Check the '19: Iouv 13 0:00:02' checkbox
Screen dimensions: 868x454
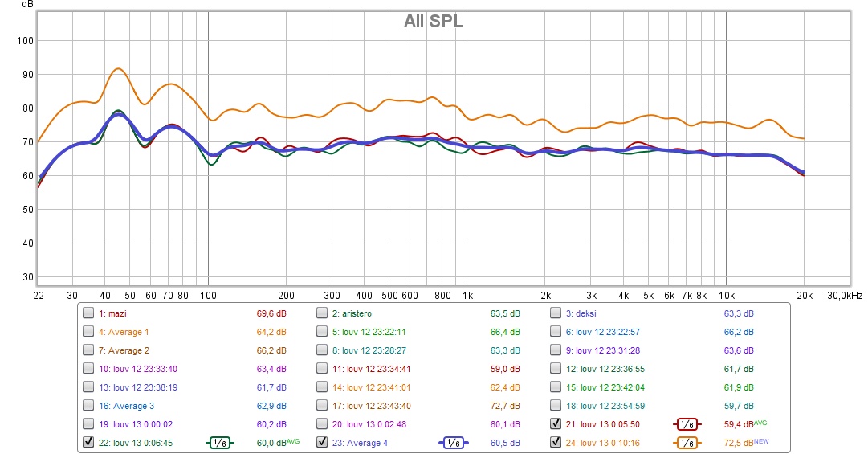tap(88, 424)
